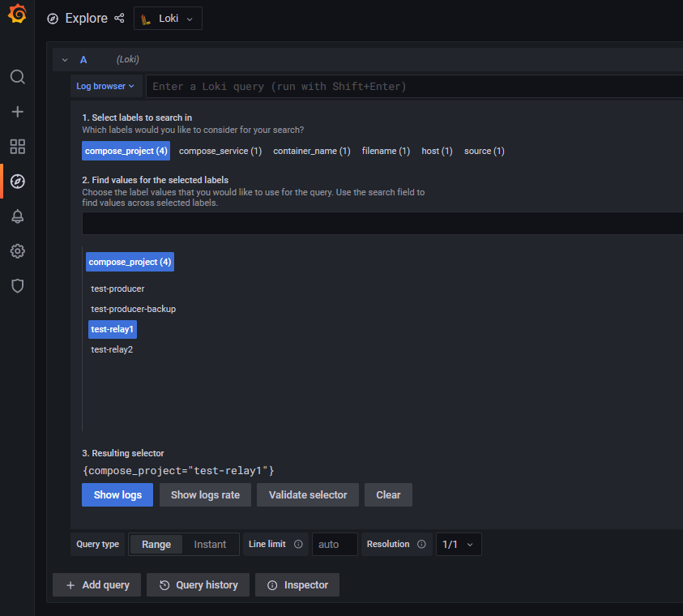Click the Line limit input field

[x=335, y=544]
